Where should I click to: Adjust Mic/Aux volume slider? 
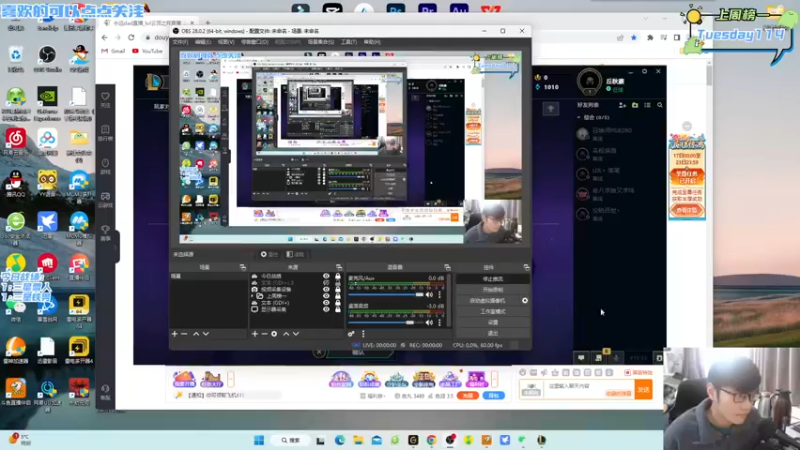point(386,294)
